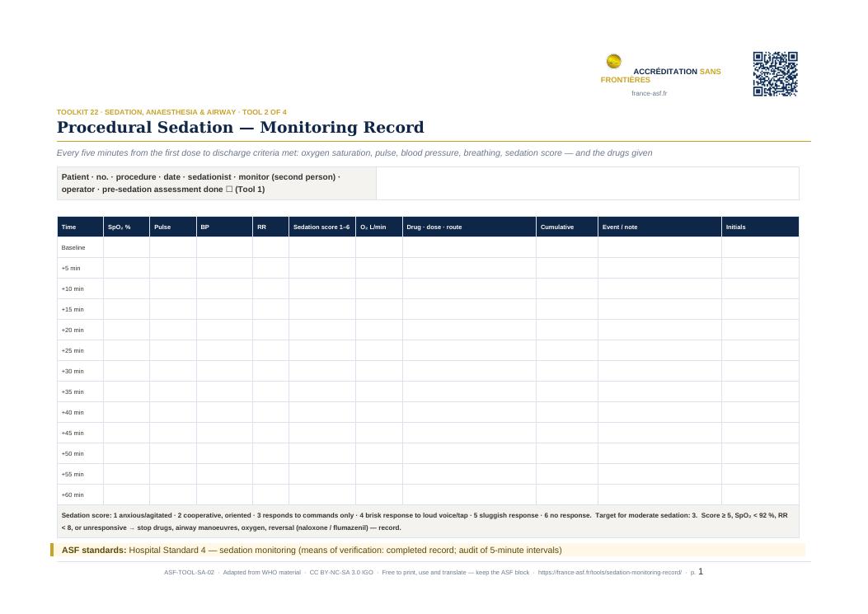Click the '+50 min' row label

click(x=73, y=453)
